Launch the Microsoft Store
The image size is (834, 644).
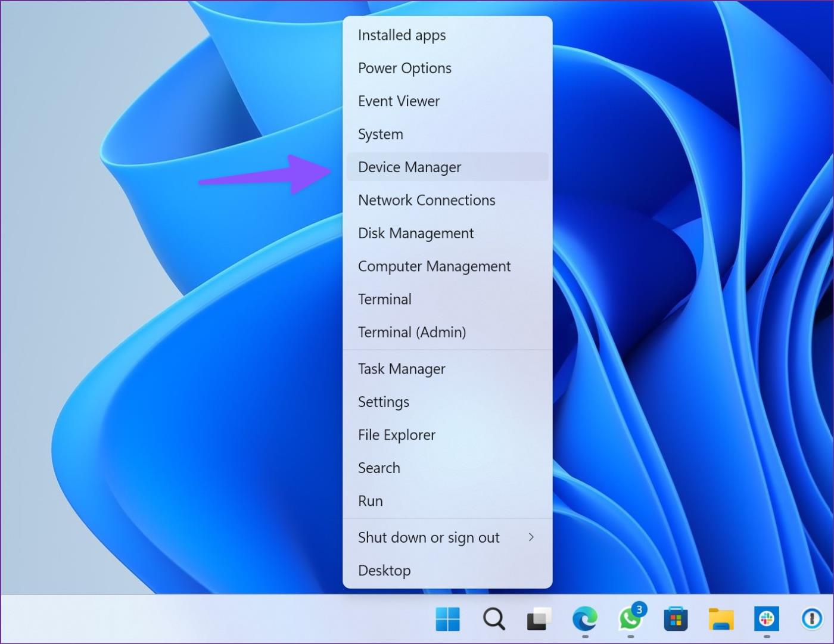[676, 620]
